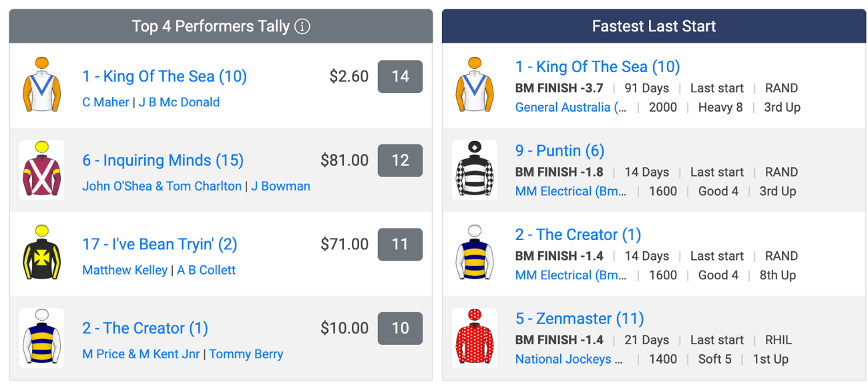The image size is (868, 391).
Task: Click the tally score 12 badge
Action: [400, 160]
